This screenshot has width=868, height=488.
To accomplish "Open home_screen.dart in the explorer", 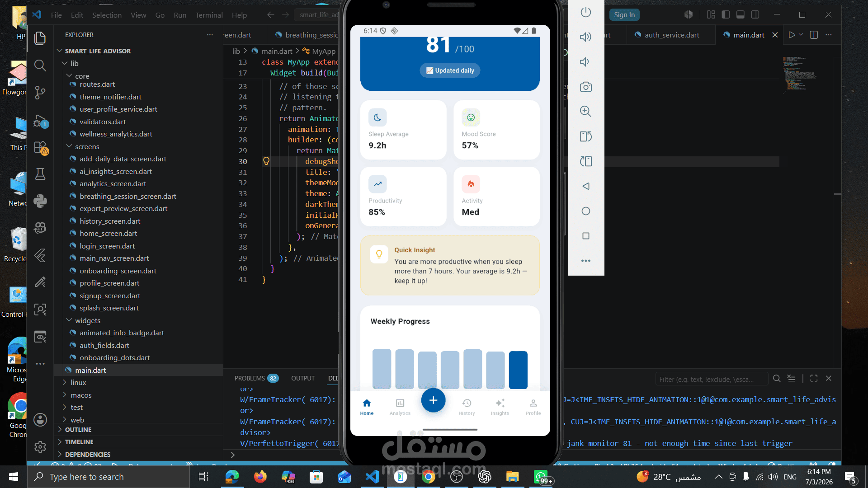I will point(108,233).
